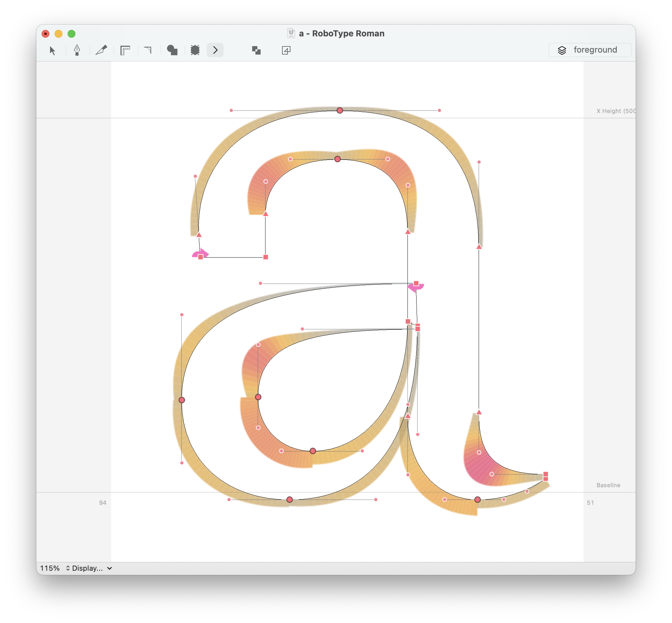Click the 115% zoom level stepper
Screen dimensions: 672x623
click(68, 568)
